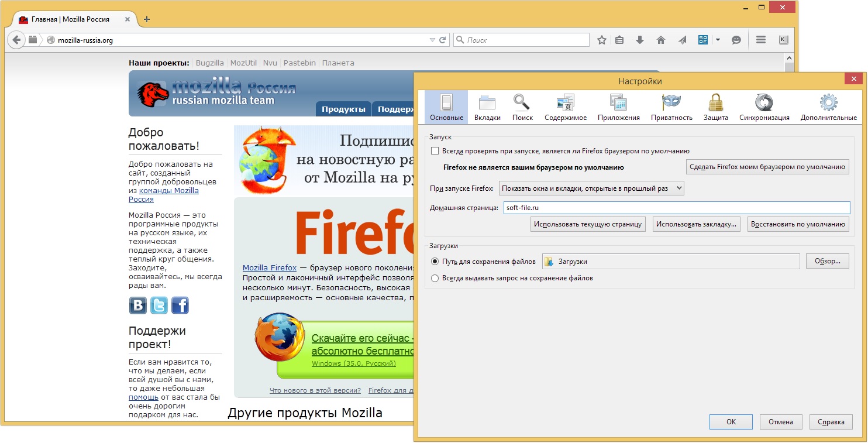Open Bugzilla project link
Image resolution: width=868 pixels, height=443 pixels.
click(209, 63)
